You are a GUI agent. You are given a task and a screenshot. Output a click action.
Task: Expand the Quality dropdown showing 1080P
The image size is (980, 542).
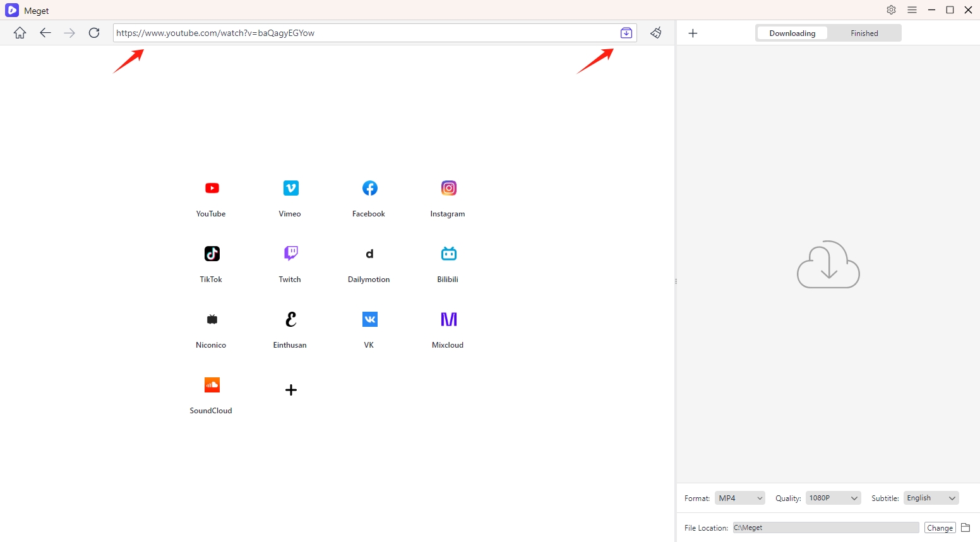click(x=834, y=498)
